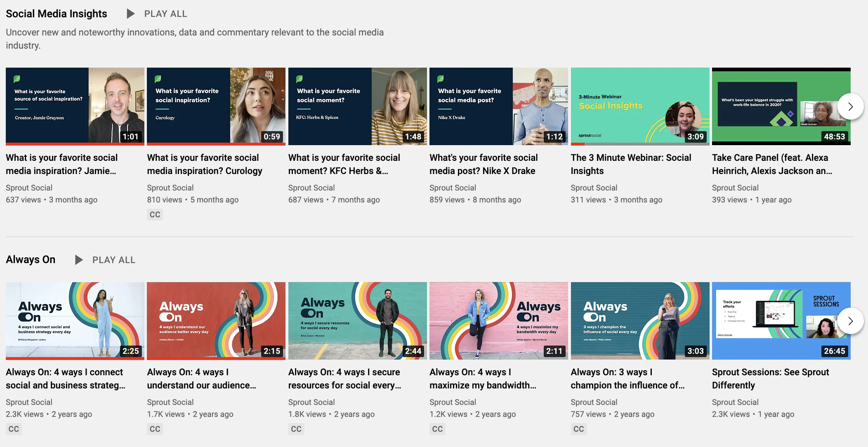The width and height of the screenshot is (868, 447).
Task: Click the KFC Herbs video title
Action: pos(344,164)
